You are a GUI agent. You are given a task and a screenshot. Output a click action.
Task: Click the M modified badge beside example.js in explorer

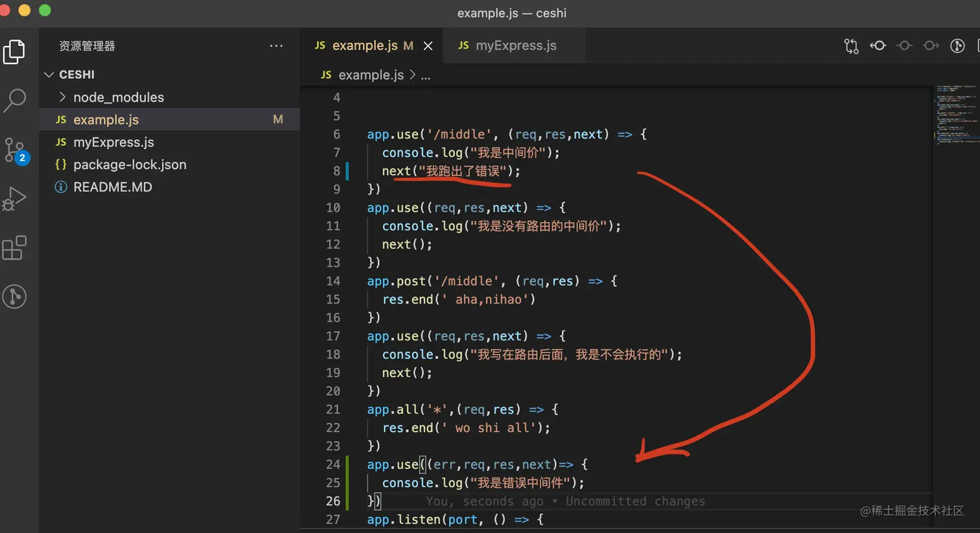[x=278, y=120]
